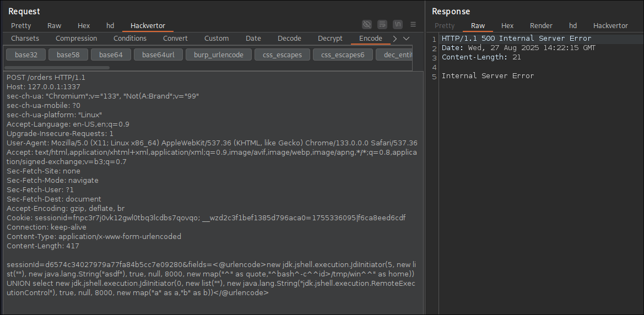Switch Request view to Pretty tab

[21, 25]
